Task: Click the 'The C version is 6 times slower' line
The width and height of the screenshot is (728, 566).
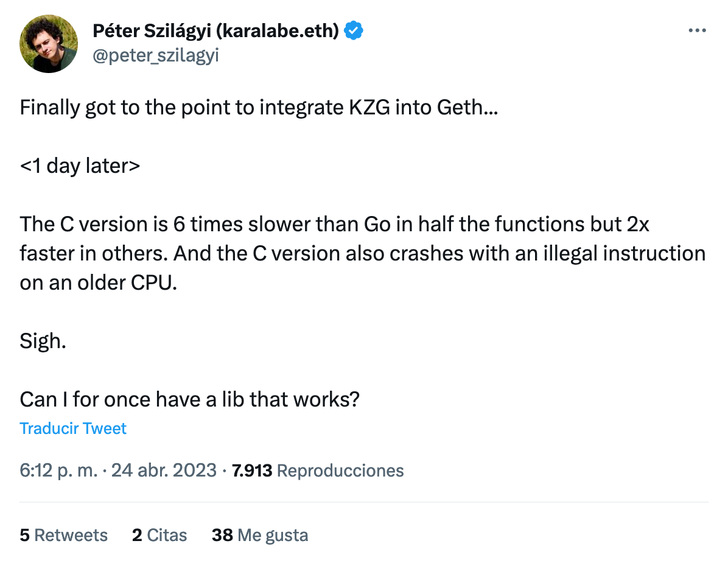Action: coord(335,224)
